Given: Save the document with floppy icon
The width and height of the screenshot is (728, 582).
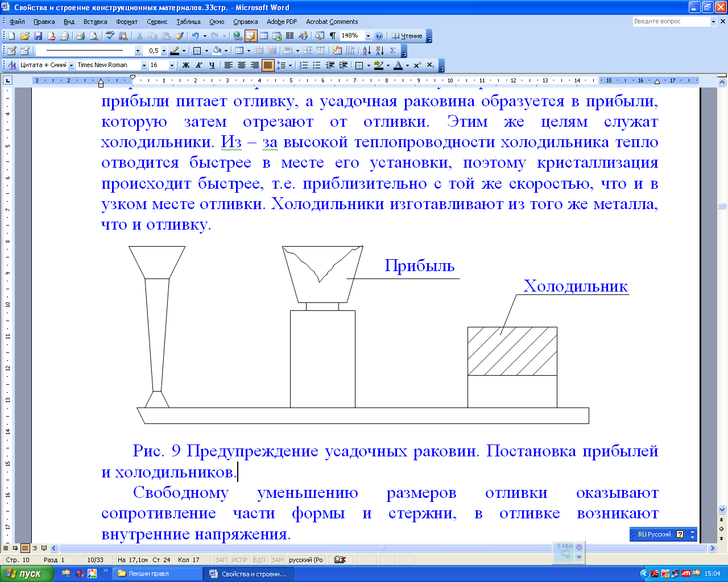Looking at the screenshot, I should [38, 36].
